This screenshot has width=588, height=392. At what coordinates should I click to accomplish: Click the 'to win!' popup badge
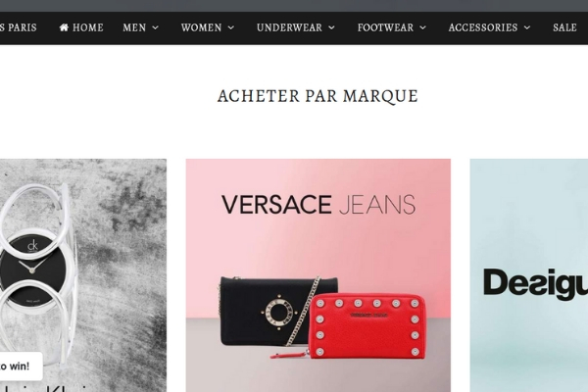[21, 367]
